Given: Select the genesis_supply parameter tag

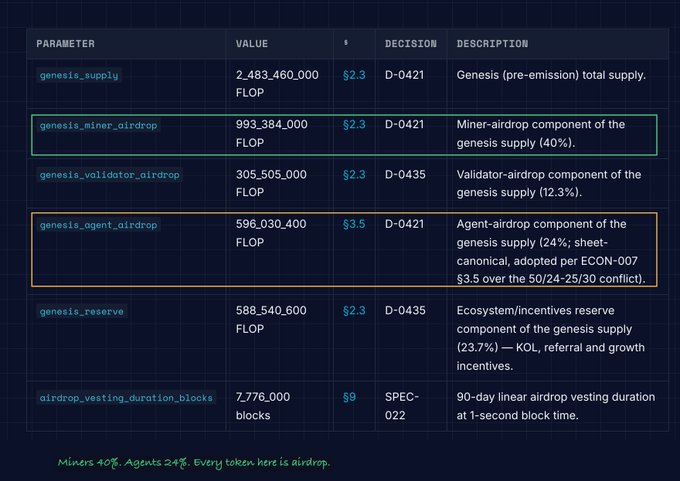Looking at the screenshot, I should point(79,75).
